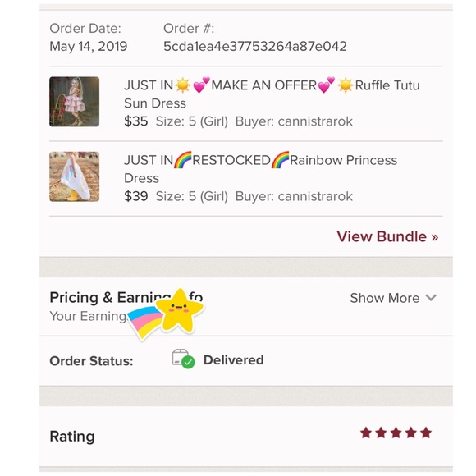Click the buyer name on the $35 item
This screenshot has height=476, width=476.
tap(315, 121)
